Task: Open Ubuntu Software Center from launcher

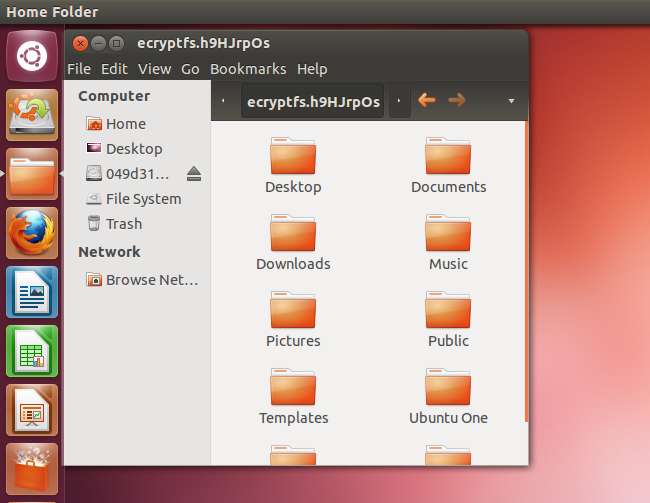Action: 32,469
